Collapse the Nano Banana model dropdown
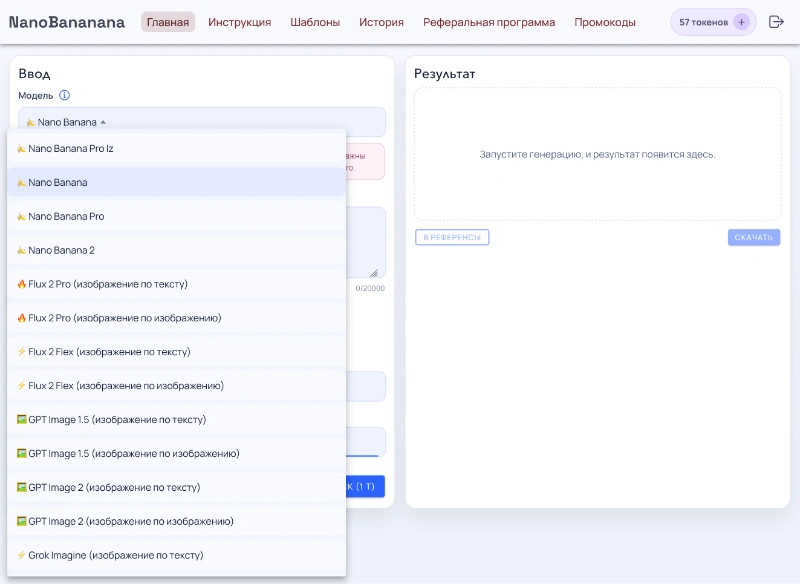This screenshot has height=584, width=800. tap(202, 122)
